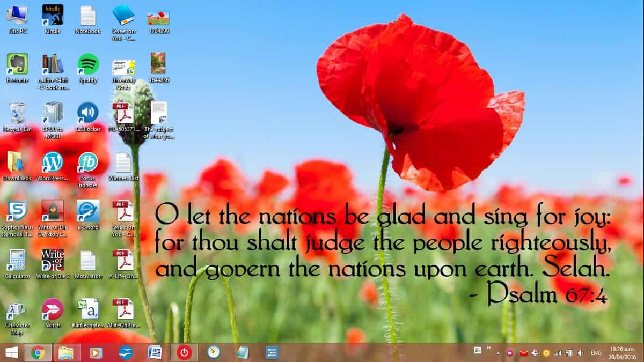
Task: Open the taskbar clock and date
Action: coord(623,352)
